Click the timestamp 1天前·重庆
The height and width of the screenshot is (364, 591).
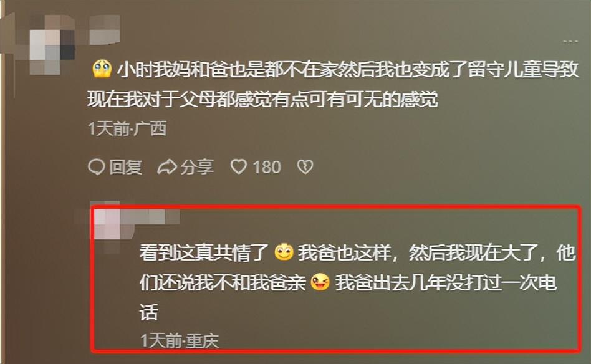[x=180, y=341]
